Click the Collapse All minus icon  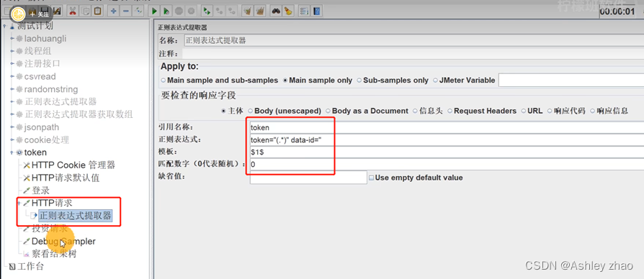[x=125, y=11]
